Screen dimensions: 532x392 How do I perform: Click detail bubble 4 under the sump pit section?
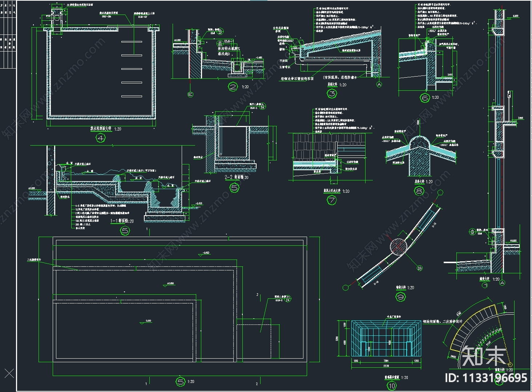pos(100,138)
